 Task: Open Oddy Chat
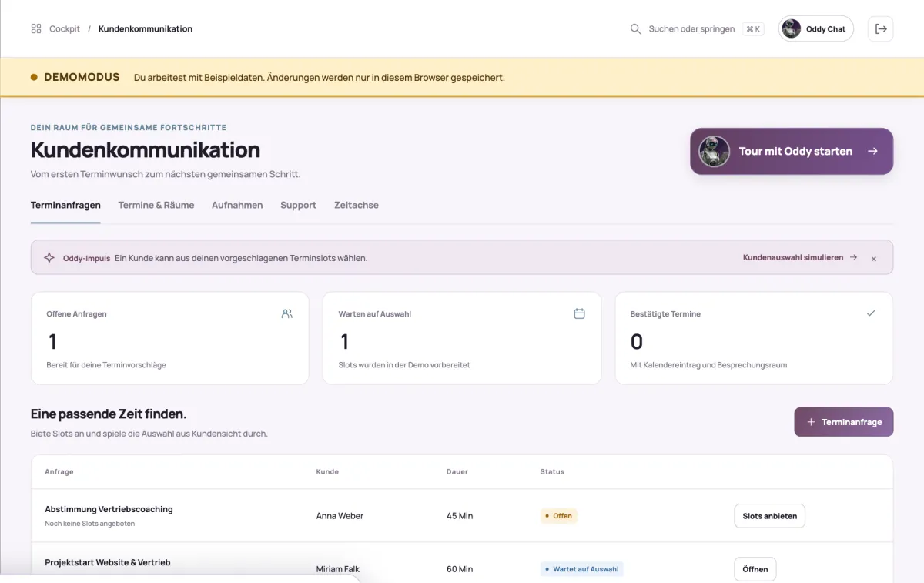pos(816,29)
